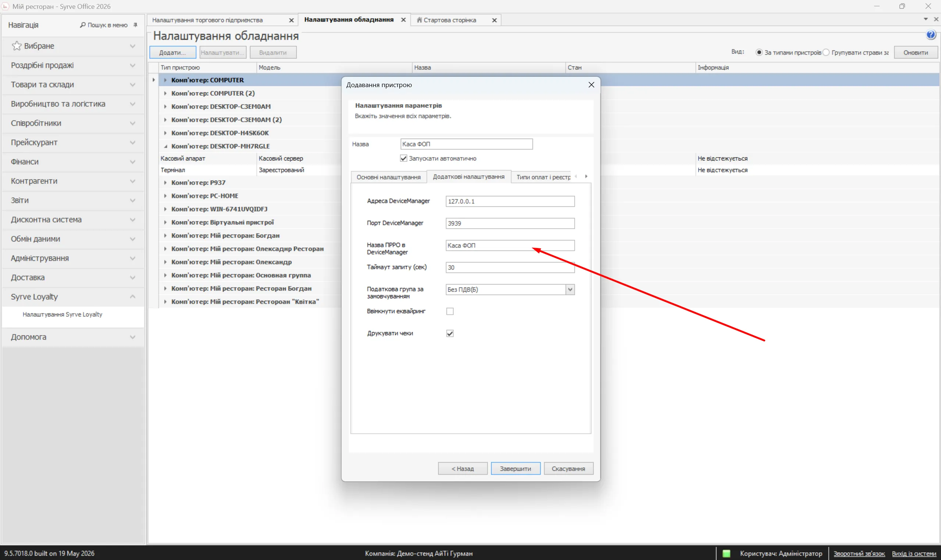
Task: Expand Комп'ютер: PC-HOME tree row
Action: click(165, 196)
